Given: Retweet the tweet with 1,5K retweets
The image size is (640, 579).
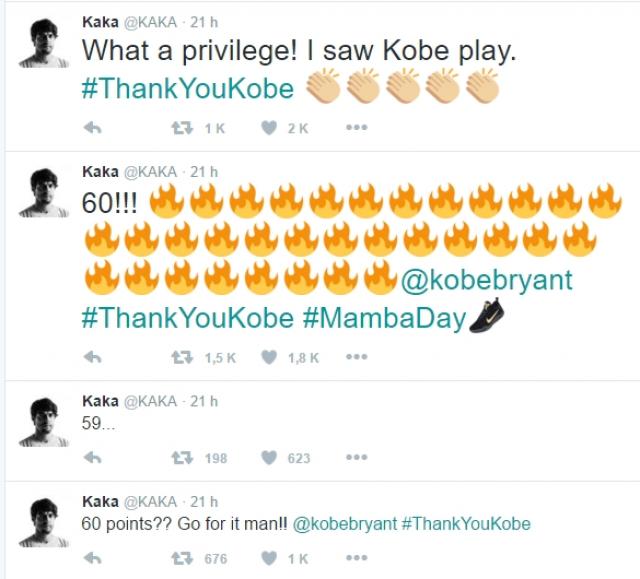Looking at the screenshot, I should click(x=183, y=357).
